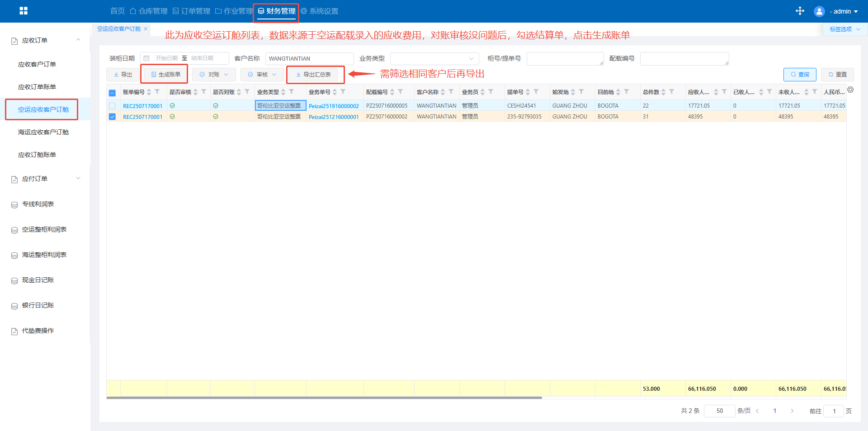Image resolution: width=868 pixels, height=431 pixels.
Task: Toggle the select-all header checkbox
Action: click(113, 93)
